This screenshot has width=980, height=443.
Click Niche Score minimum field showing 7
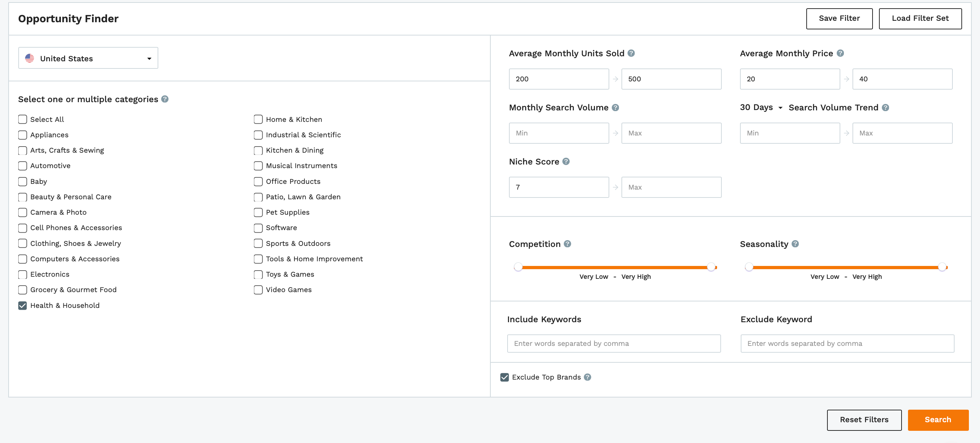(559, 187)
